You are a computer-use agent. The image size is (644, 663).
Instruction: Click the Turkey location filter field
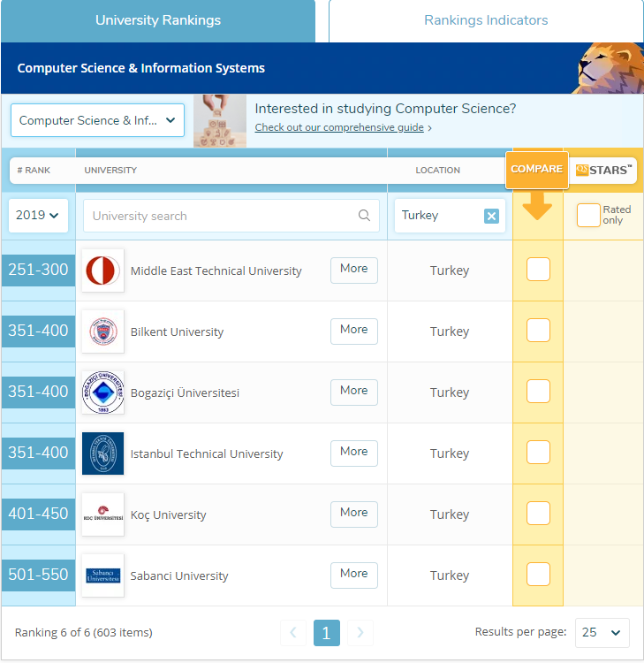tap(450, 216)
